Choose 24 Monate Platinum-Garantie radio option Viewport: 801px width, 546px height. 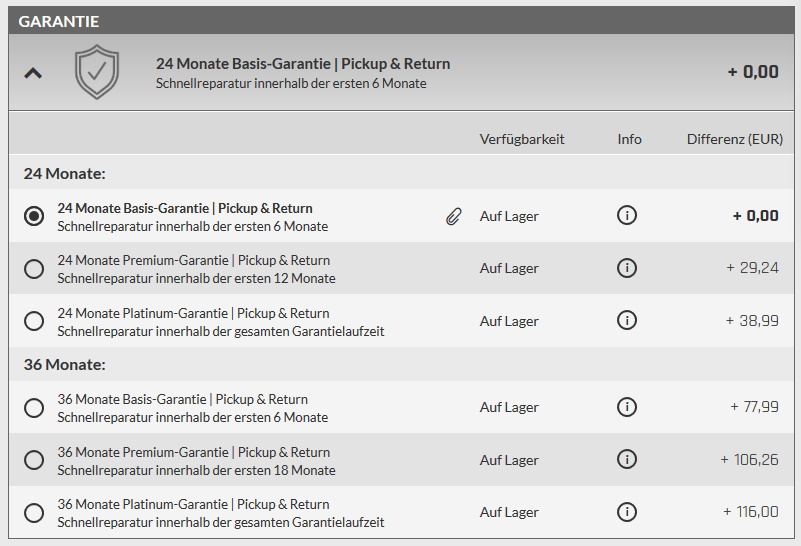pos(34,321)
